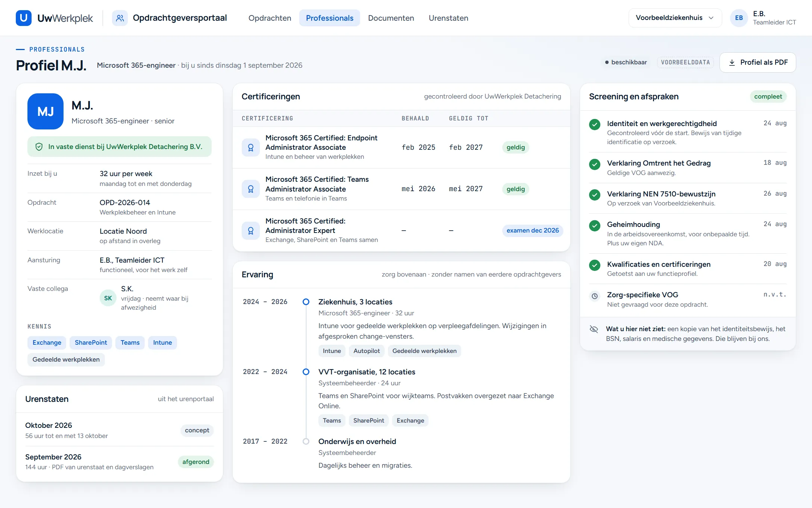The width and height of the screenshot is (812, 508).
Task: Click the CERTIFICERING column header
Action: coord(267,119)
